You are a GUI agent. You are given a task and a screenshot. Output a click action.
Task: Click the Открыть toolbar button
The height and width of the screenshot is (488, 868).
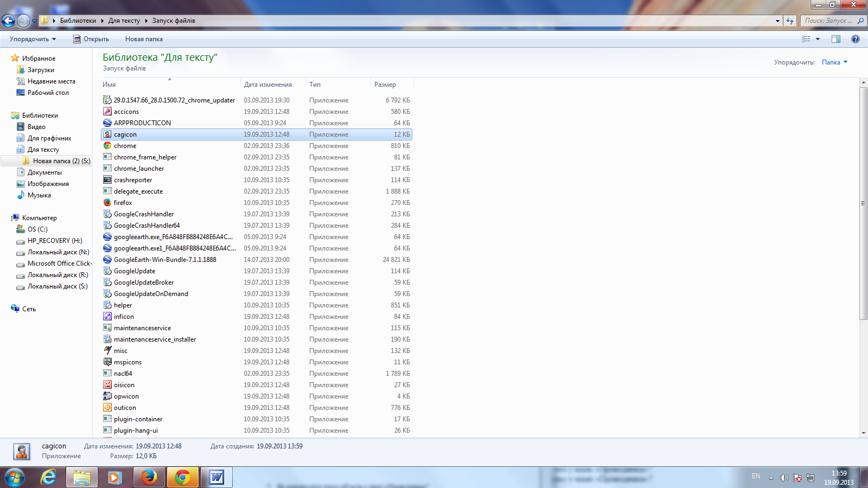pos(91,39)
